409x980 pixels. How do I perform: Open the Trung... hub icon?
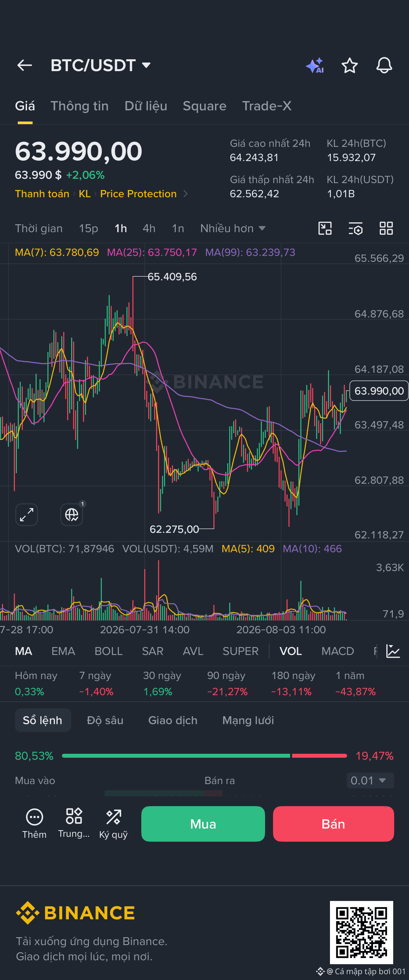click(x=74, y=823)
